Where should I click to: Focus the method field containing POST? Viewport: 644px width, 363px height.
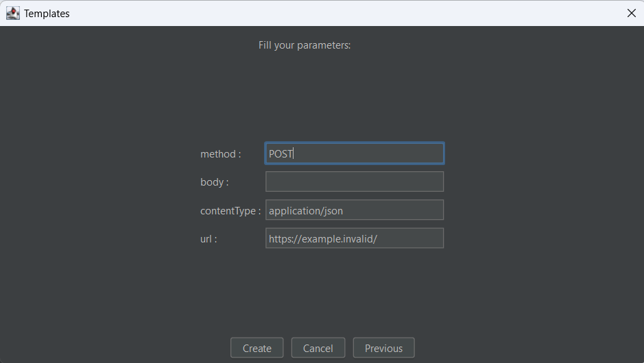pyautogui.click(x=354, y=153)
